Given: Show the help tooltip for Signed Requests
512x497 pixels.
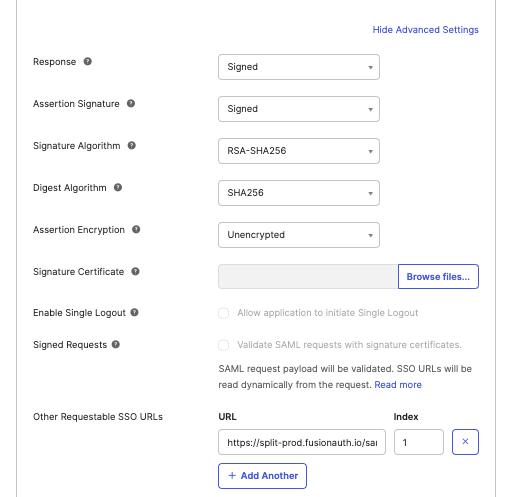Looking at the screenshot, I should click(116, 344).
